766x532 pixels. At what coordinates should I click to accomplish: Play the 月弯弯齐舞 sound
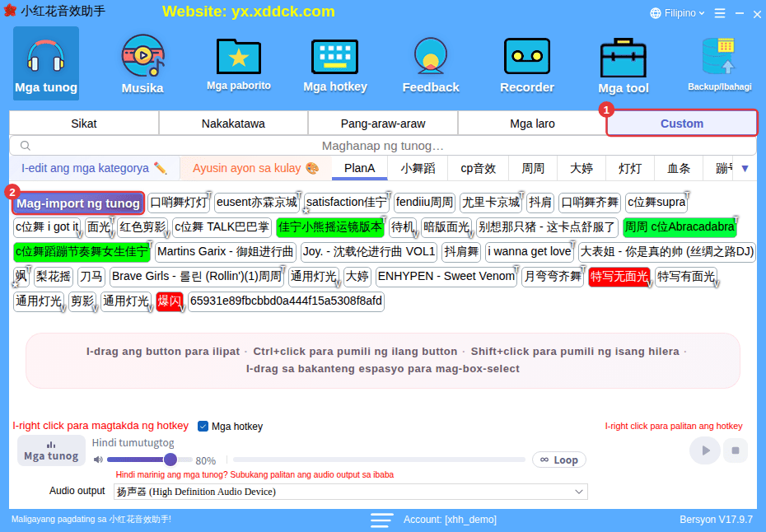click(x=553, y=276)
